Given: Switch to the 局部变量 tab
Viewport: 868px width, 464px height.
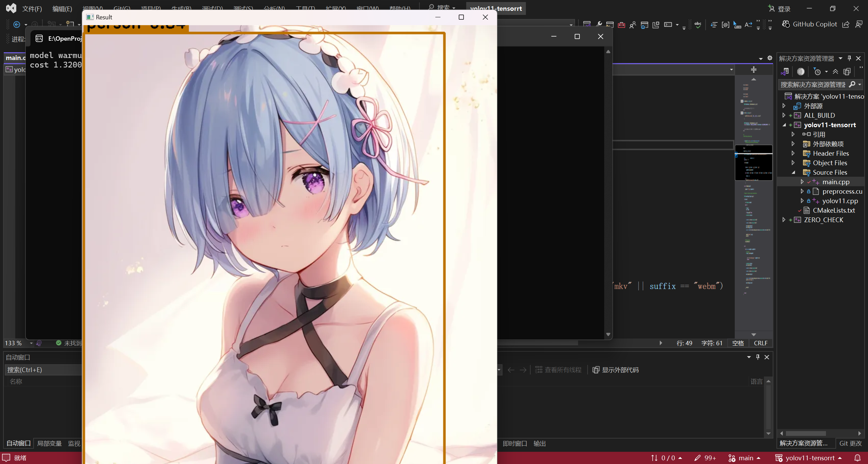Looking at the screenshot, I should tap(49, 443).
